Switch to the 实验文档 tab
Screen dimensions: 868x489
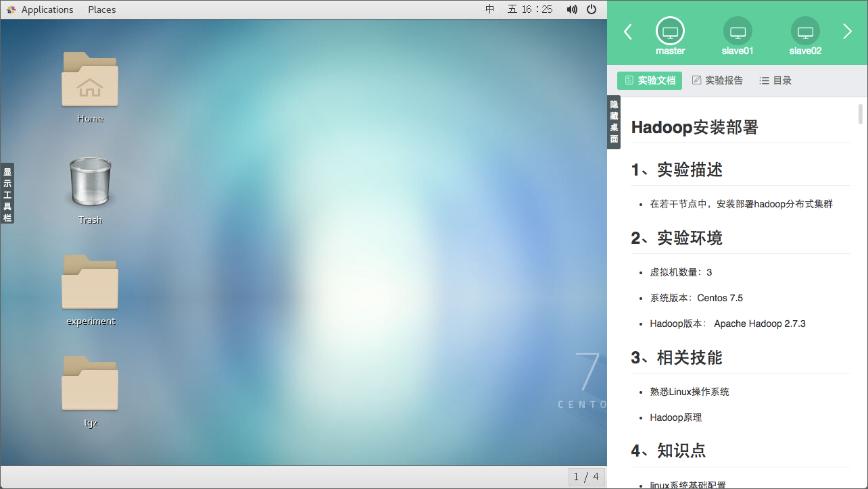click(x=650, y=80)
